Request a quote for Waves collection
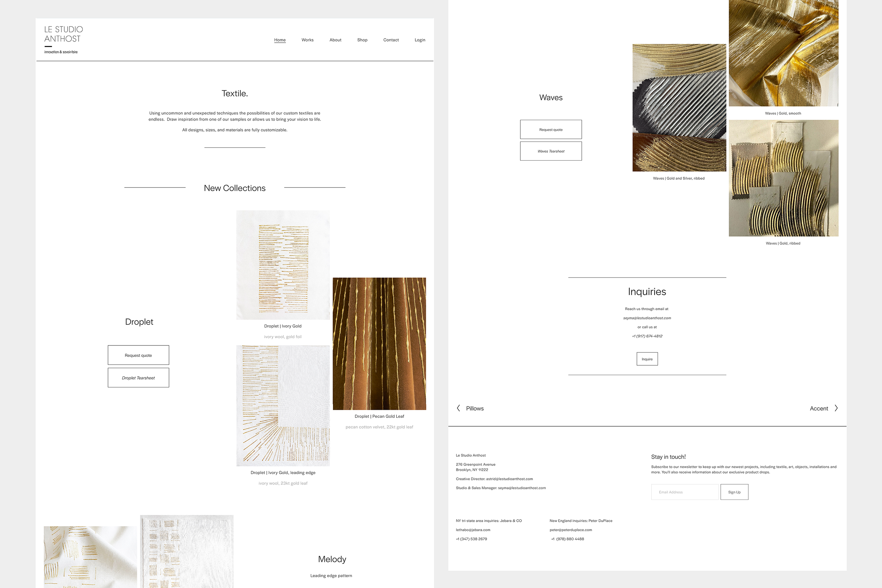This screenshot has width=882, height=588. pos(551,129)
